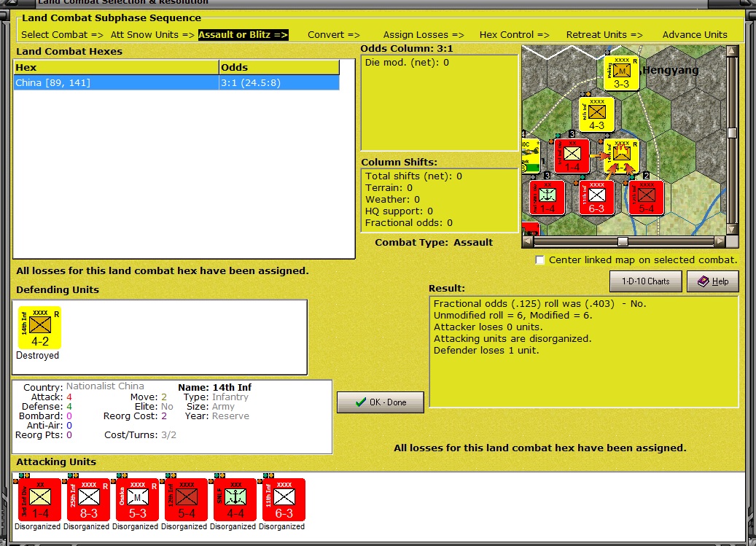Click the map scrollbar up arrow
The height and width of the screenshot is (546, 756).
pyautogui.click(x=732, y=50)
